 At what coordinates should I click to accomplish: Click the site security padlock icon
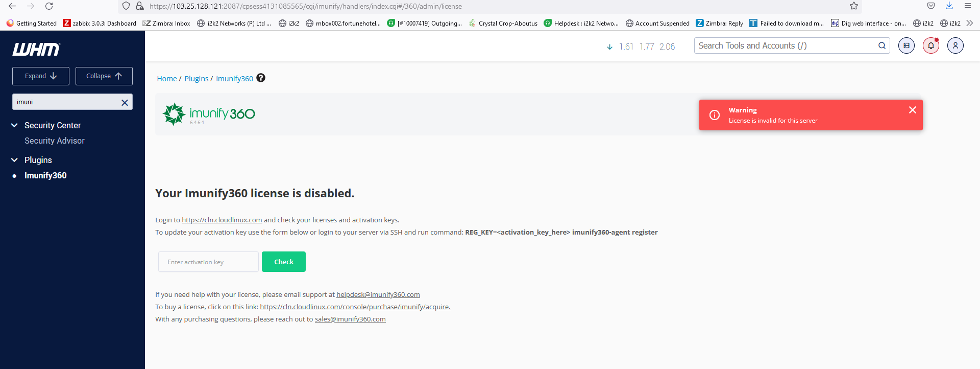pos(140,6)
